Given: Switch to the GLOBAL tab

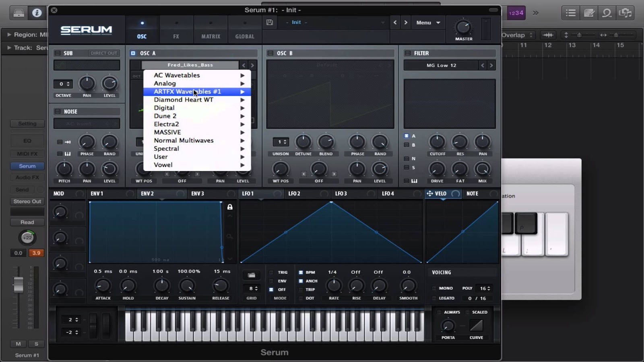Looking at the screenshot, I should click(x=245, y=29).
